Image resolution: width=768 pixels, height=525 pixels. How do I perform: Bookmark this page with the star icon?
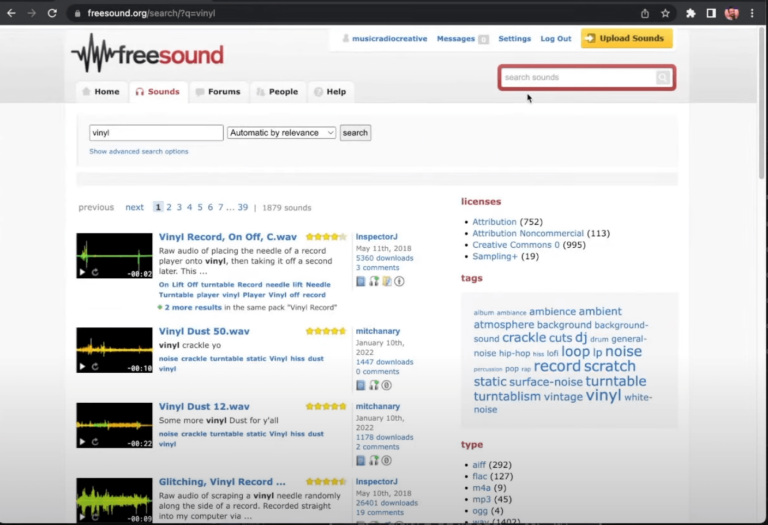[x=665, y=13]
